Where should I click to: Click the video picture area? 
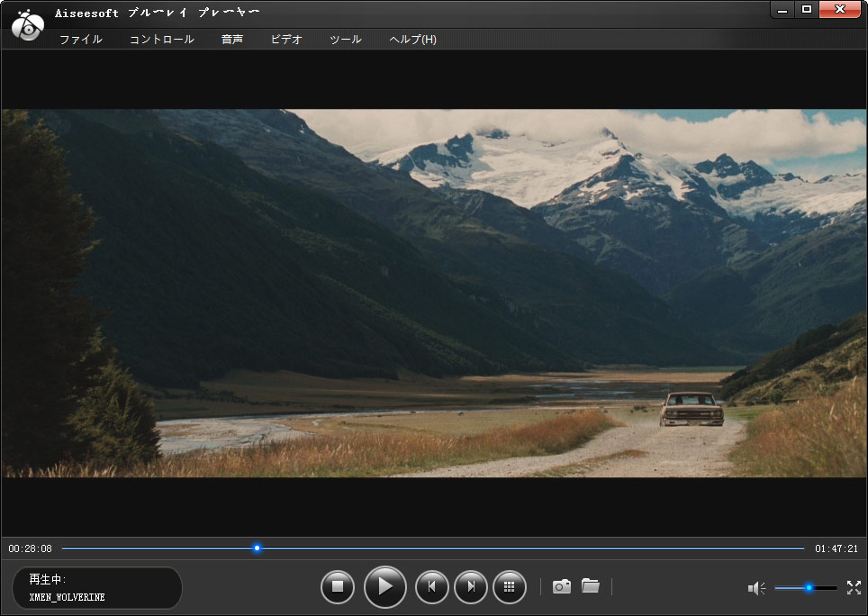(434, 293)
